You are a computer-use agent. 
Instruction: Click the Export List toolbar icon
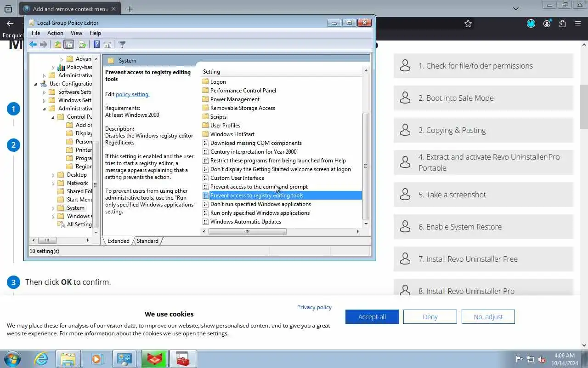(x=82, y=45)
